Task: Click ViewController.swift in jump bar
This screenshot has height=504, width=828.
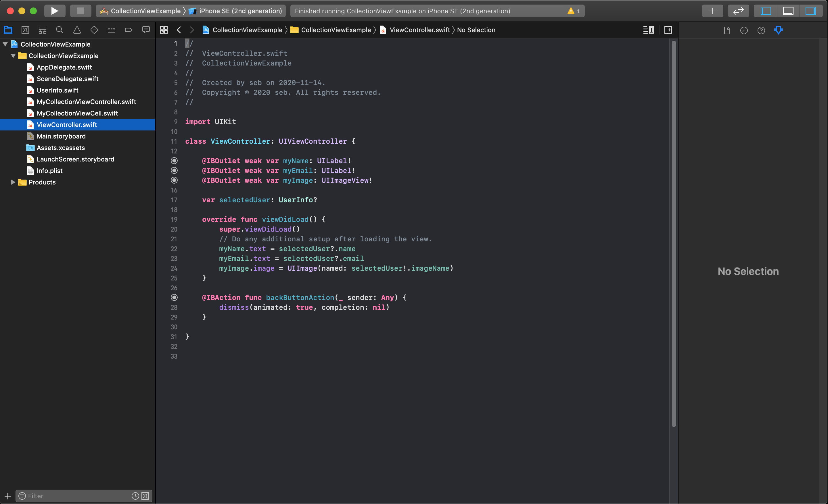Action: click(415, 30)
